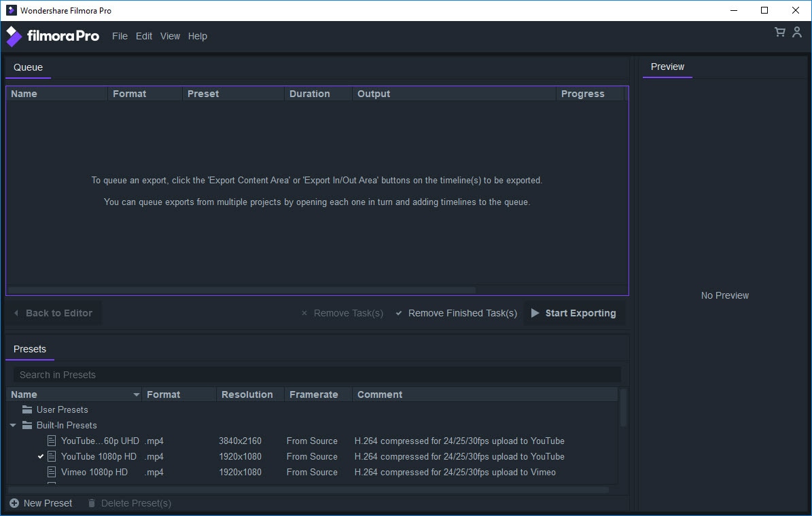This screenshot has width=812, height=516.
Task: Open the Name column sort arrow in Presets
Action: [136, 394]
